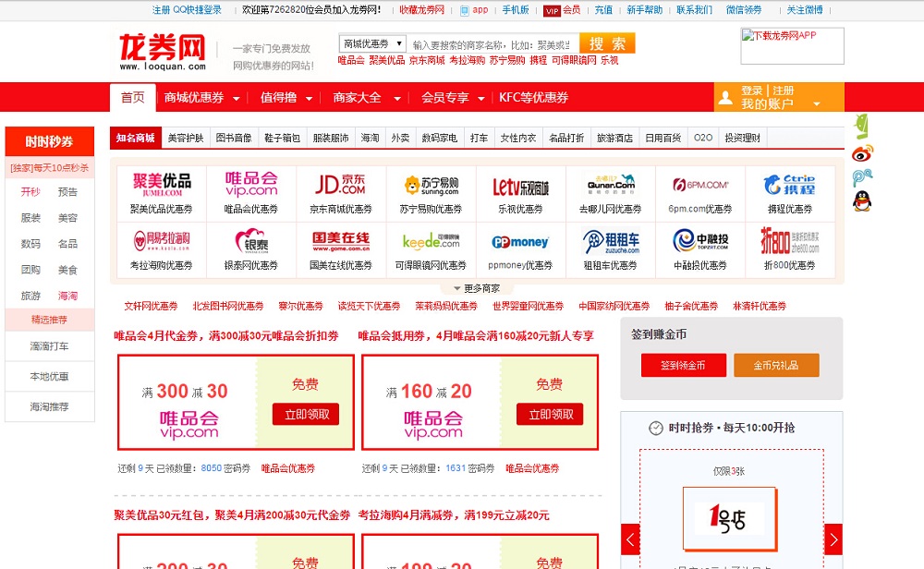Click the user avatar icon in account box
The image size is (924, 569).
(725, 98)
